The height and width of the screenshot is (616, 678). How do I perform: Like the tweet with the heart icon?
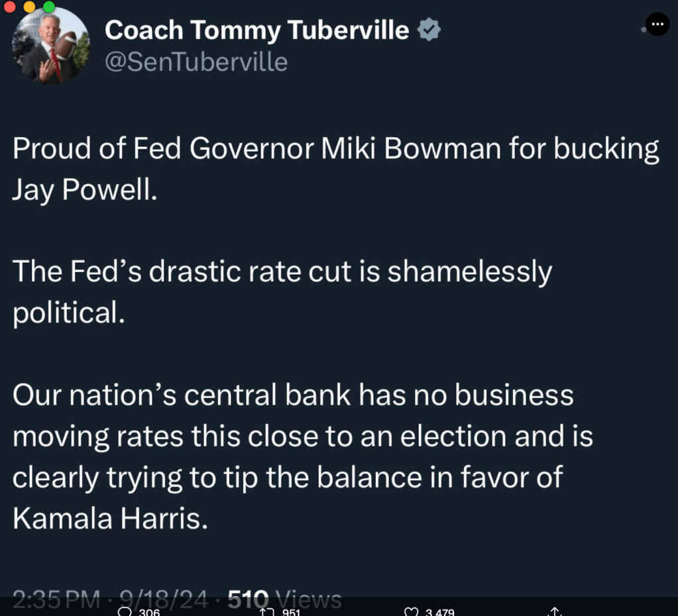point(411,611)
